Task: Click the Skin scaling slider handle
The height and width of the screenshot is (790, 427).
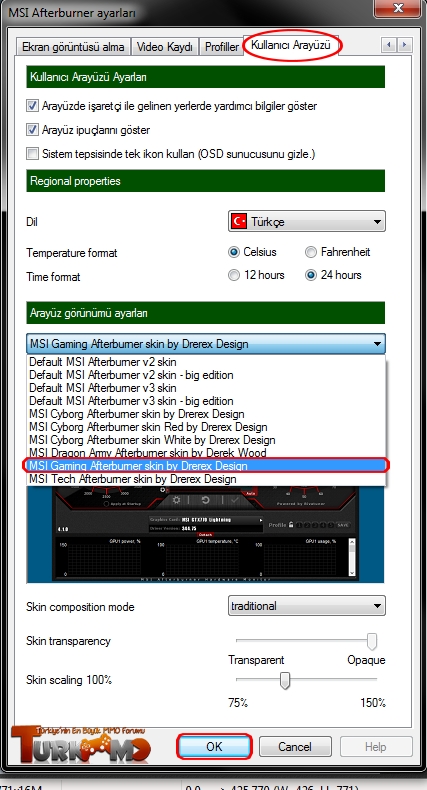Action: (285, 680)
